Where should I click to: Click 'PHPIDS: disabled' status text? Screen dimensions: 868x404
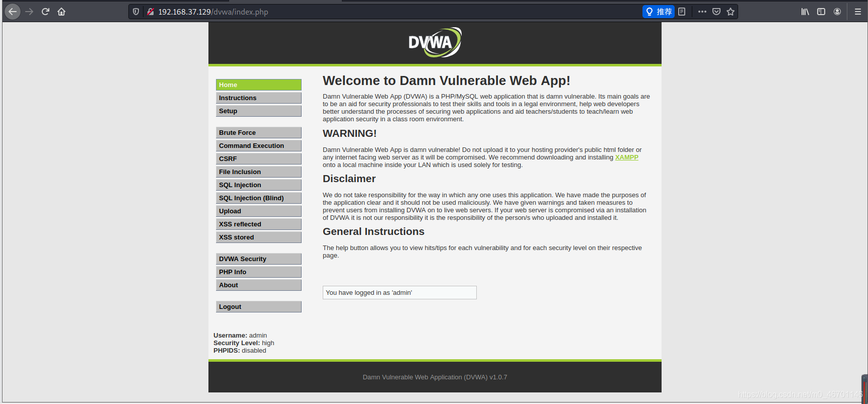pyautogui.click(x=240, y=351)
